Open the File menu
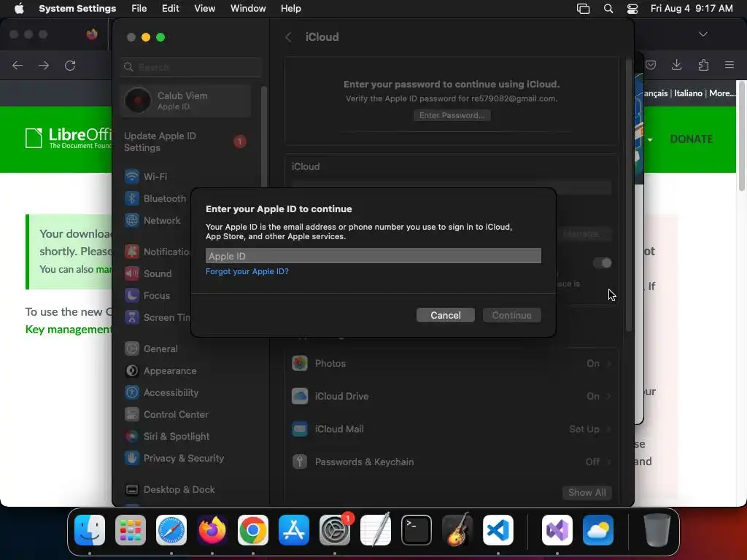747x560 pixels. point(139,9)
